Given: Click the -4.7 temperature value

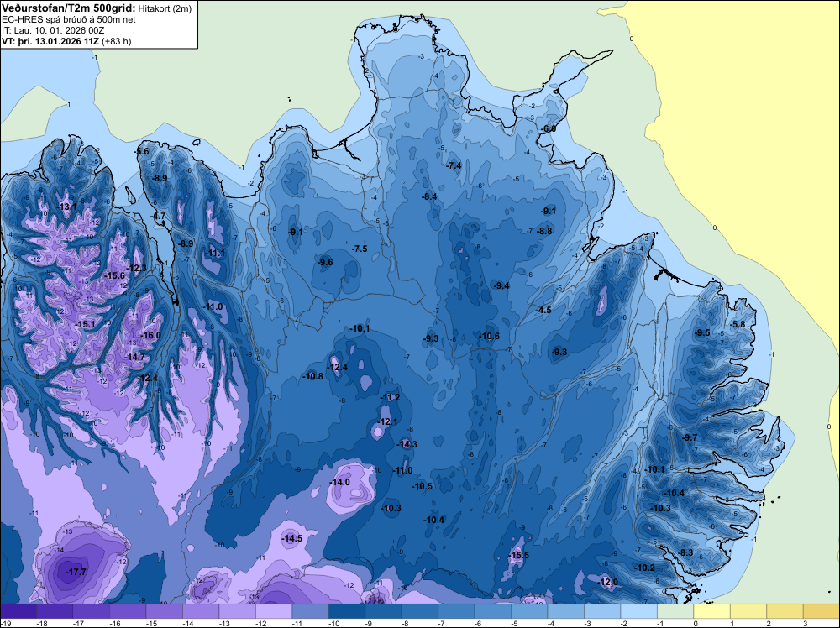Looking at the screenshot, I should (x=159, y=216).
